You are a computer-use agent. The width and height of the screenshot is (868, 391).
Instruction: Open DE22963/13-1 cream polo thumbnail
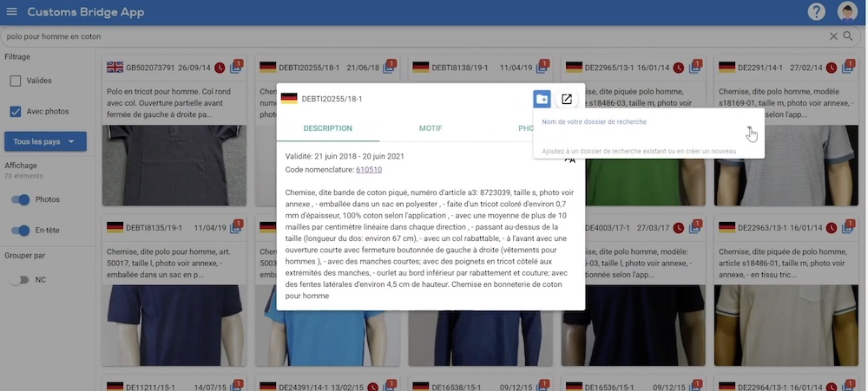(786, 325)
